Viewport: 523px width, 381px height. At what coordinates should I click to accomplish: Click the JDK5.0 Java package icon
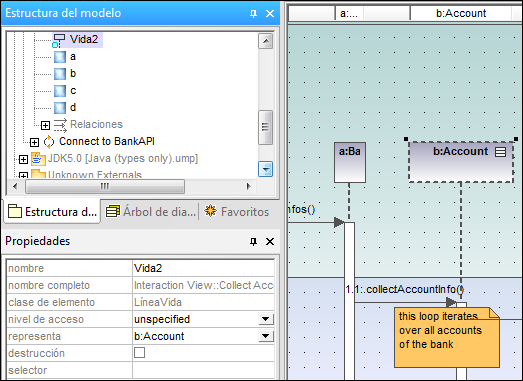pyautogui.click(x=38, y=159)
